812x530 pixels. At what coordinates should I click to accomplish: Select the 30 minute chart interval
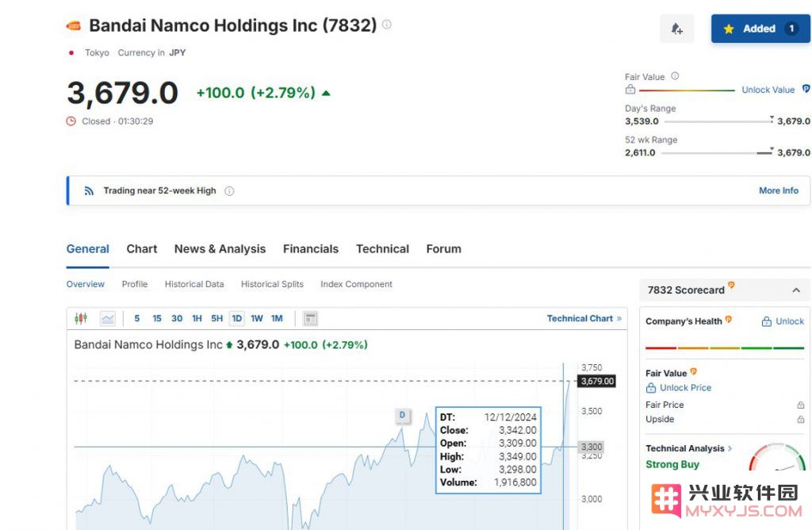(x=177, y=319)
